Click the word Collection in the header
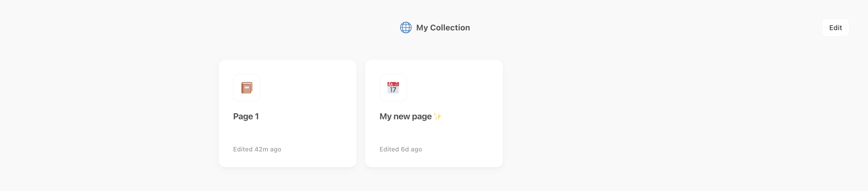This screenshot has height=191, width=868. [450, 28]
